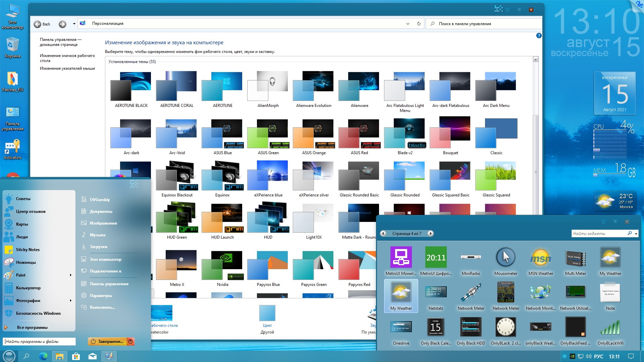Click the help question mark icon
This screenshot has height=362, width=644.
pos(539,36)
